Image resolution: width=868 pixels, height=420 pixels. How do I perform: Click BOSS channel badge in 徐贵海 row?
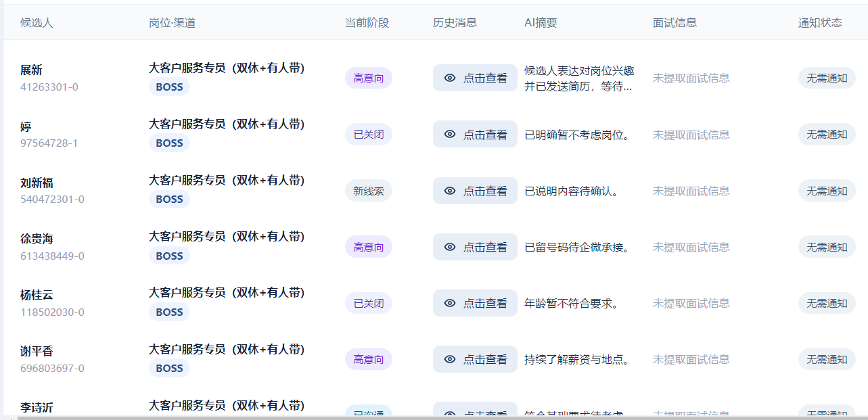click(169, 256)
